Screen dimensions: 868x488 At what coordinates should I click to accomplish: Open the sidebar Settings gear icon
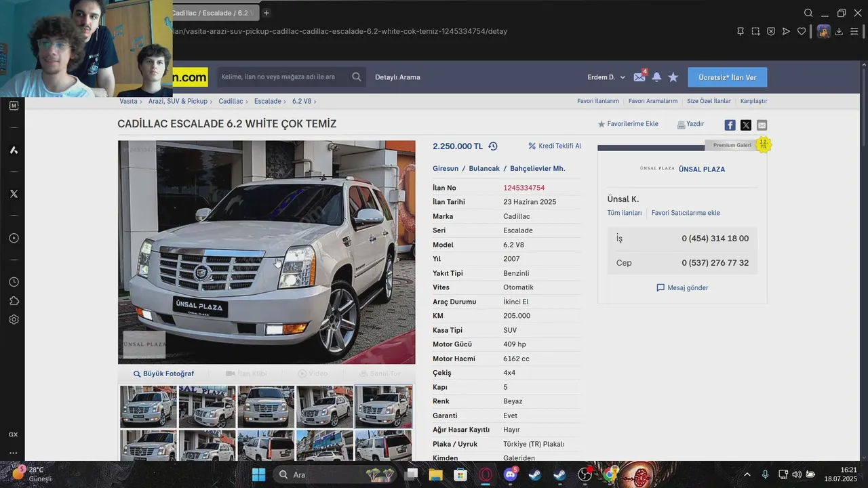click(14, 320)
